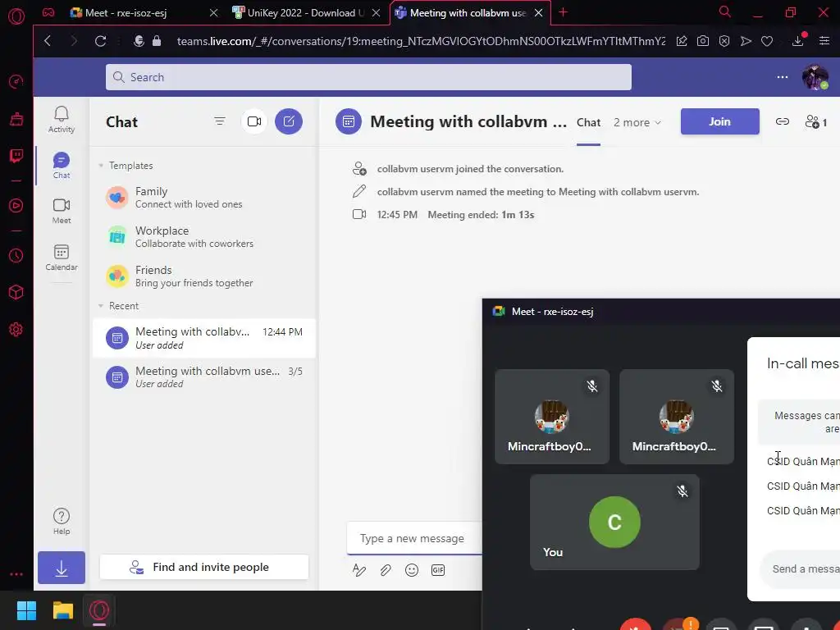
Task: Open the Activity bell in Teams sidebar
Action: click(61, 119)
